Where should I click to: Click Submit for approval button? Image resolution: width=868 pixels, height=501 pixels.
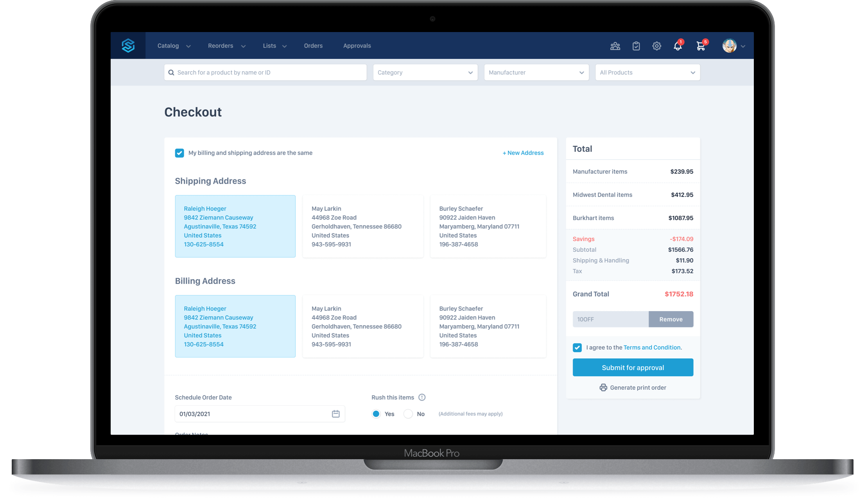pyautogui.click(x=633, y=367)
